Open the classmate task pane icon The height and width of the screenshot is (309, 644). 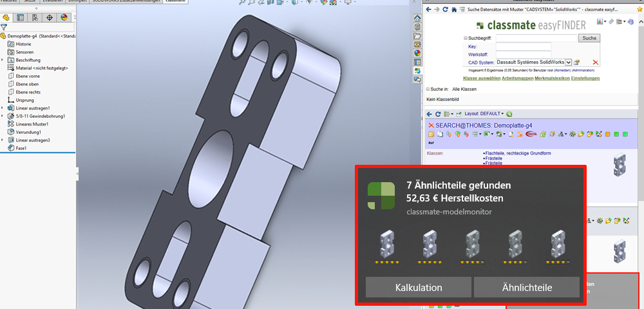(417, 71)
